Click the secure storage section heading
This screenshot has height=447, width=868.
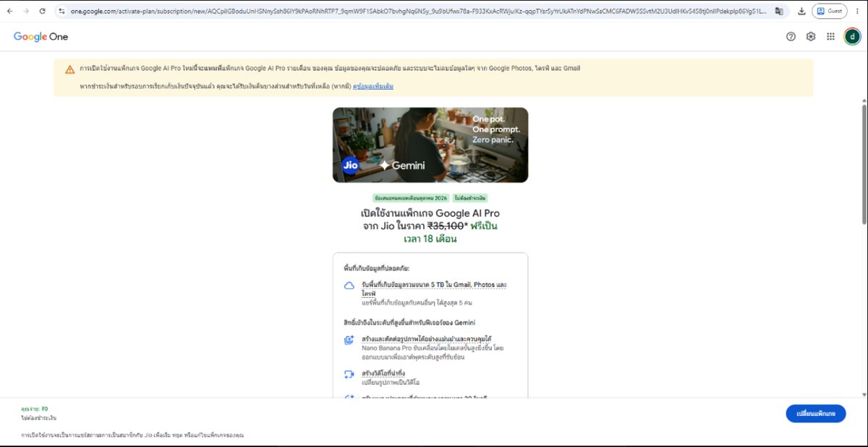(376, 268)
